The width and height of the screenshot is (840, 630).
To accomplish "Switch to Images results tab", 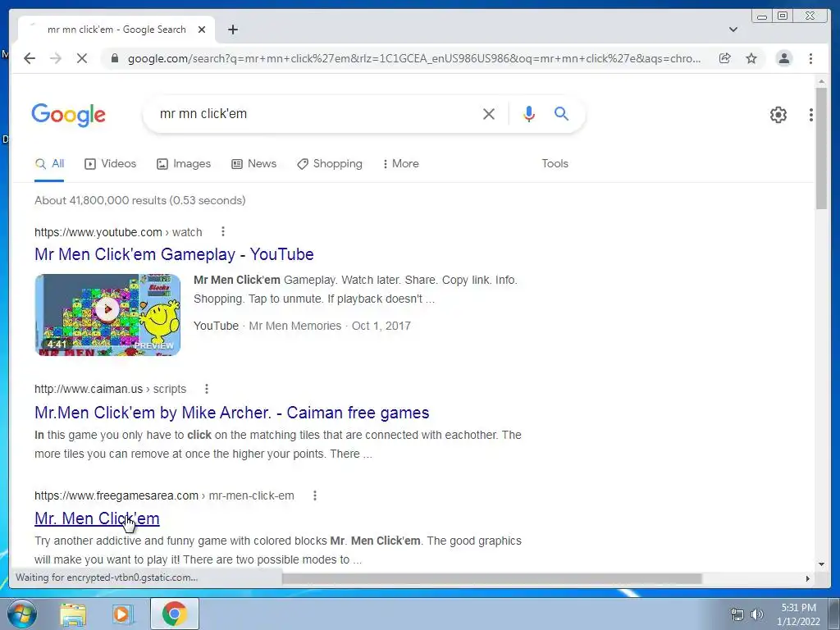I will 184,164.
